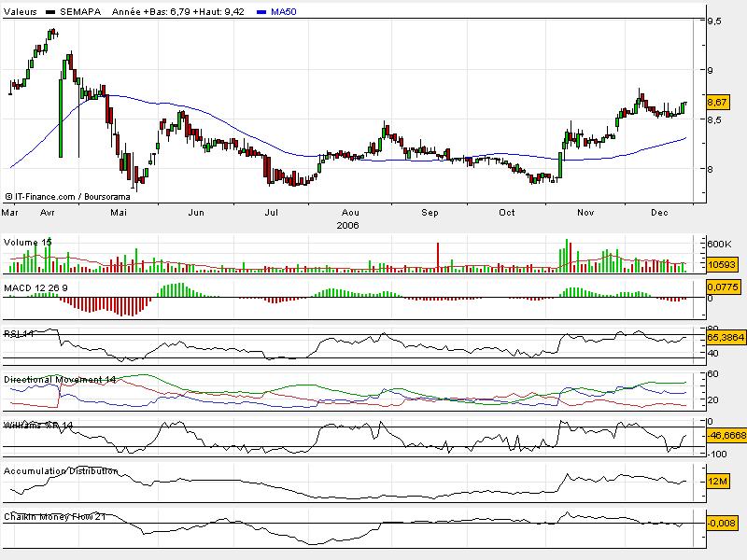Click the Valeurs label
Viewport: 747px width, 560px height.
(20, 12)
